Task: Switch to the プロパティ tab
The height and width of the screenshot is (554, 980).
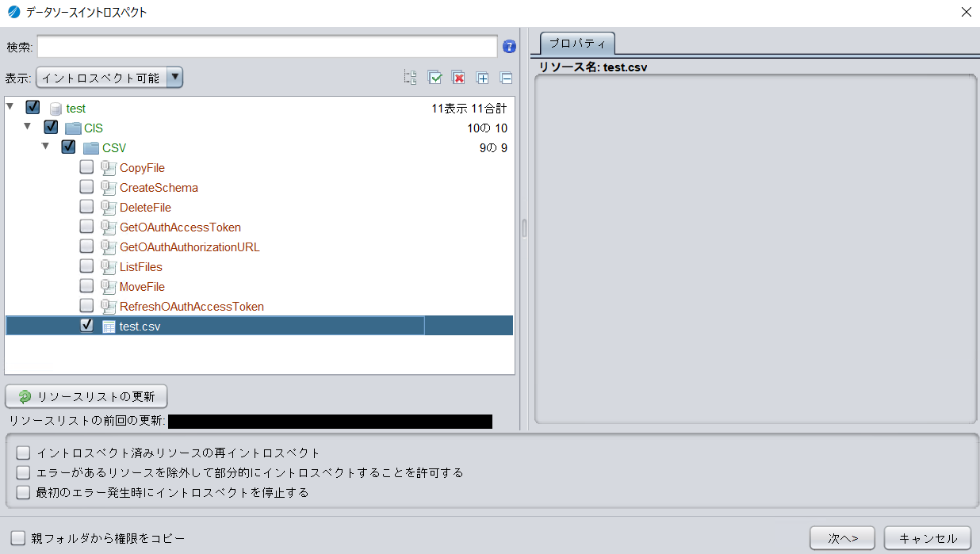Action: 577,43
